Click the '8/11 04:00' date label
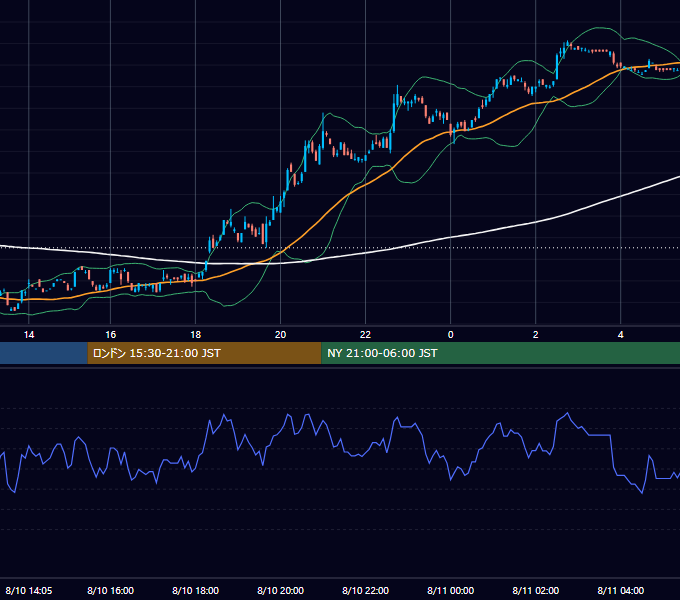 621,590
